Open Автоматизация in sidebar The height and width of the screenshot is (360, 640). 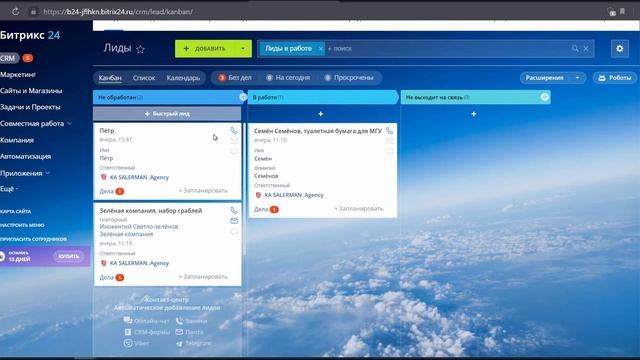tap(25, 156)
